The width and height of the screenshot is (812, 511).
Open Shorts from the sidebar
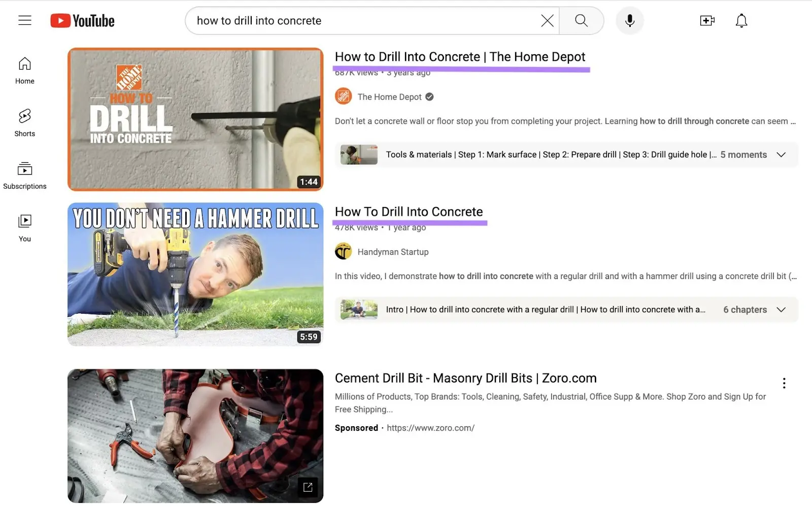tap(24, 123)
